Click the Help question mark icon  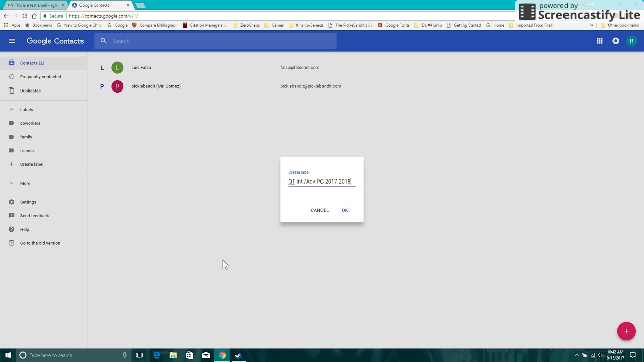click(11, 229)
